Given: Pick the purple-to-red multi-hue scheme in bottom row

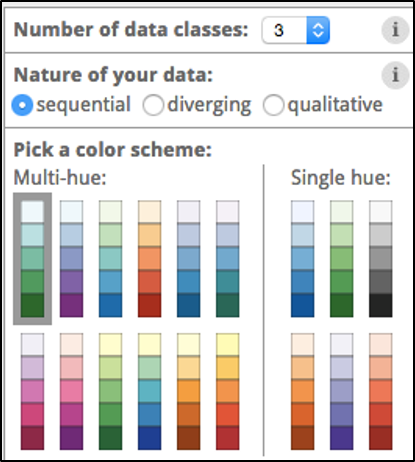Looking at the screenshot, I should point(32,392).
